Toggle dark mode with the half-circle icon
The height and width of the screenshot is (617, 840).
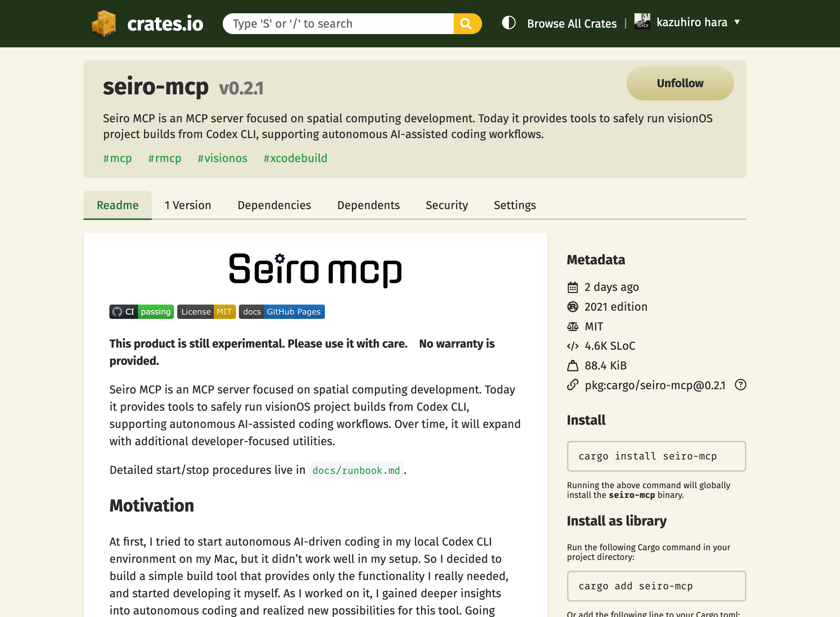(508, 23)
